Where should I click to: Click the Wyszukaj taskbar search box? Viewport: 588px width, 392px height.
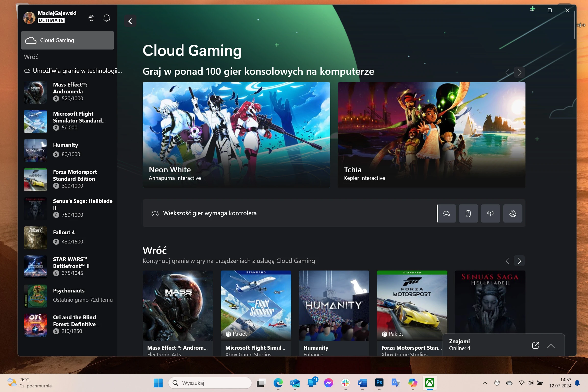point(210,383)
